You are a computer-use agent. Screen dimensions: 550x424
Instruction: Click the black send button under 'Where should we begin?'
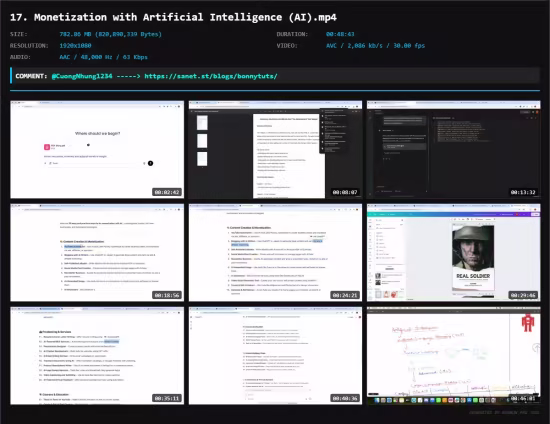pyautogui.click(x=150, y=163)
